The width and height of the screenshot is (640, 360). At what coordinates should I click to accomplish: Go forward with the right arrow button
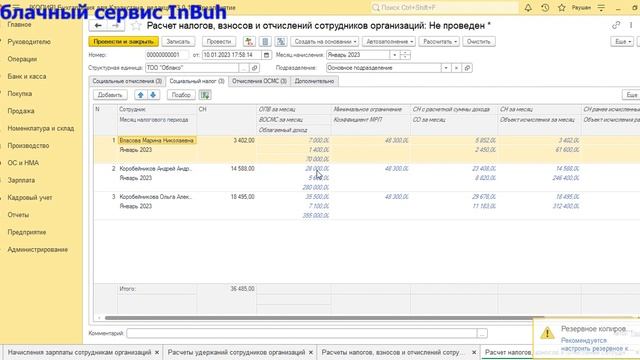pos(115,26)
